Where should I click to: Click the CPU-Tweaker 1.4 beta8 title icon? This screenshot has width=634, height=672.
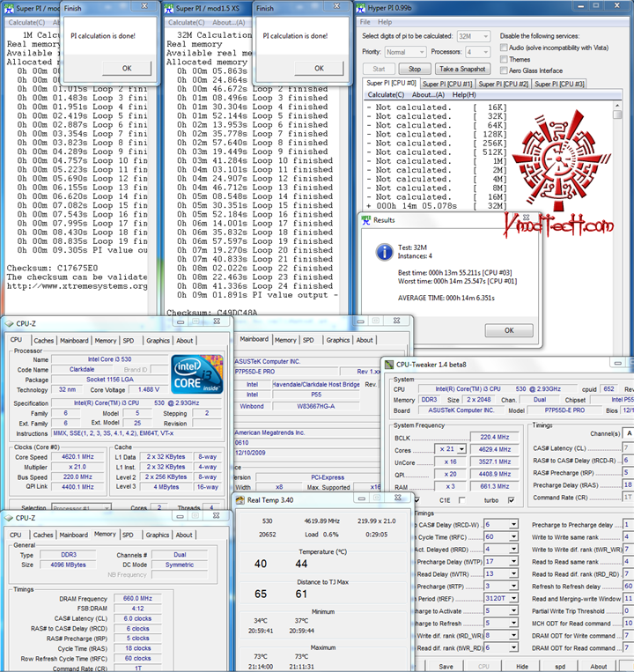coord(389,365)
